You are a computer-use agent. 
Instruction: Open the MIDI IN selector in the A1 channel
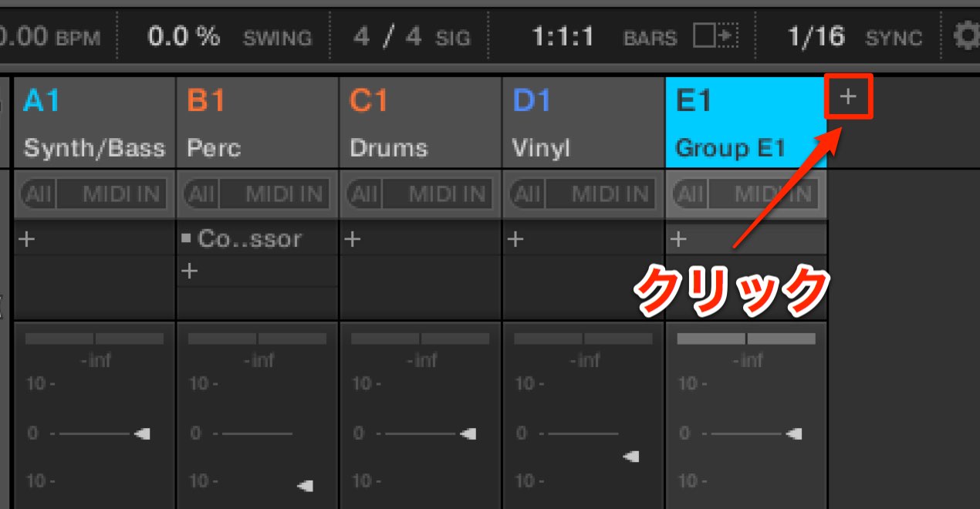point(113,194)
